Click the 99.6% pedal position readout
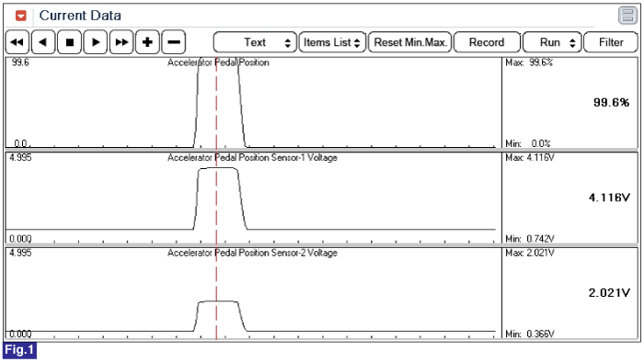The width and height of the screenshot is (644, 362). pos(611,103)
